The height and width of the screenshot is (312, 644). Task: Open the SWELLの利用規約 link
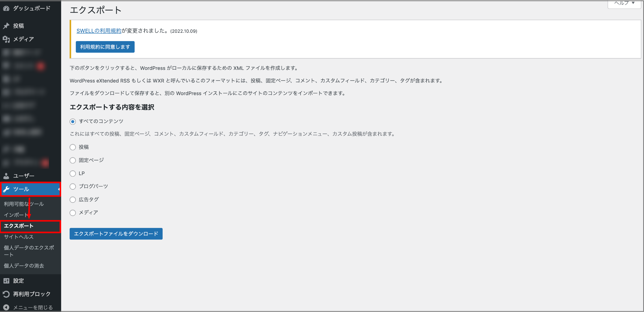(x=99, y=31)
